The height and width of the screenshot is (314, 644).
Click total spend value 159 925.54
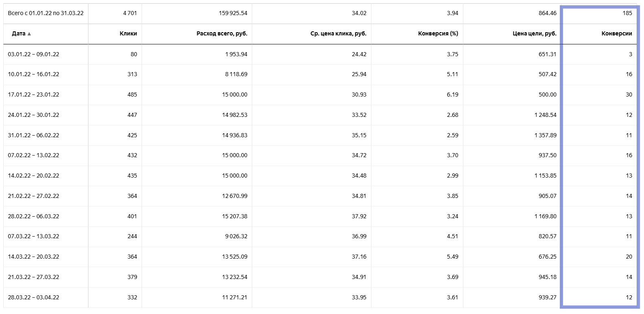point(233,13)
